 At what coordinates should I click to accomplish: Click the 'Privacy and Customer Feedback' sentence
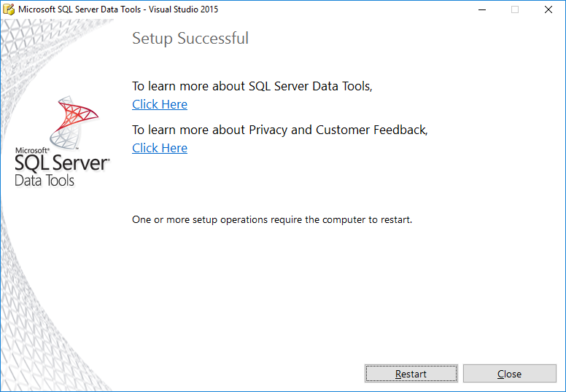280,130
